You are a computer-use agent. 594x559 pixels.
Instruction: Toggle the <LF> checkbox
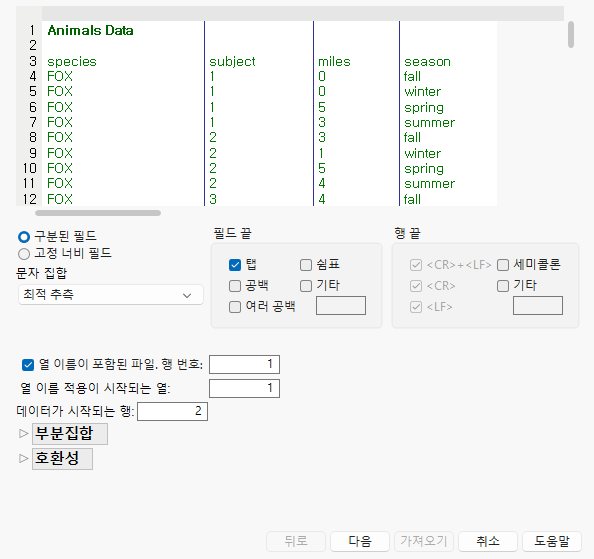point(416,307)
